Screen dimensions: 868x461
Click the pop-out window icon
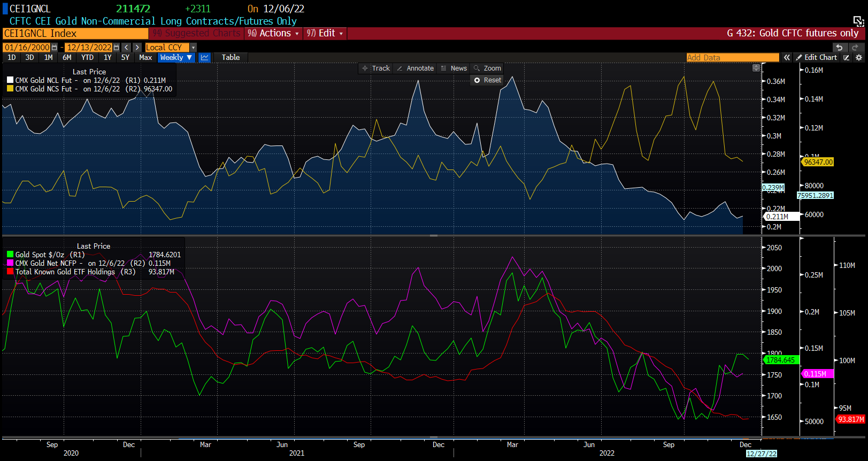pos(858,21)
